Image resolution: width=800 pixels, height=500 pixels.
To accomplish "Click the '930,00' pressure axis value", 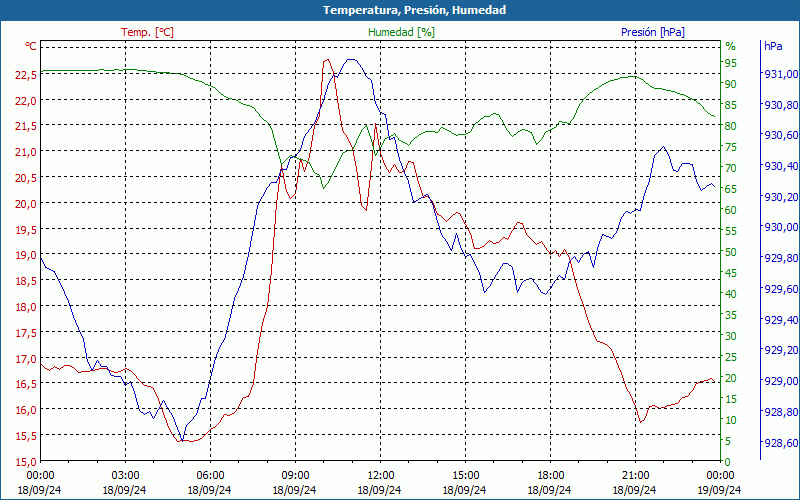I will pyautogui.click(x=781, y=228).
